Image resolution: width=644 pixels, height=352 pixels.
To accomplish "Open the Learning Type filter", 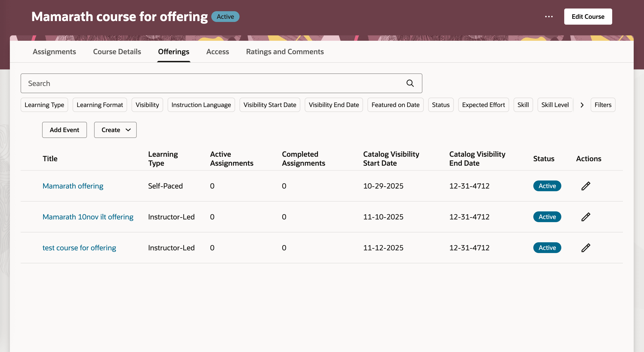I will [44, 105].
